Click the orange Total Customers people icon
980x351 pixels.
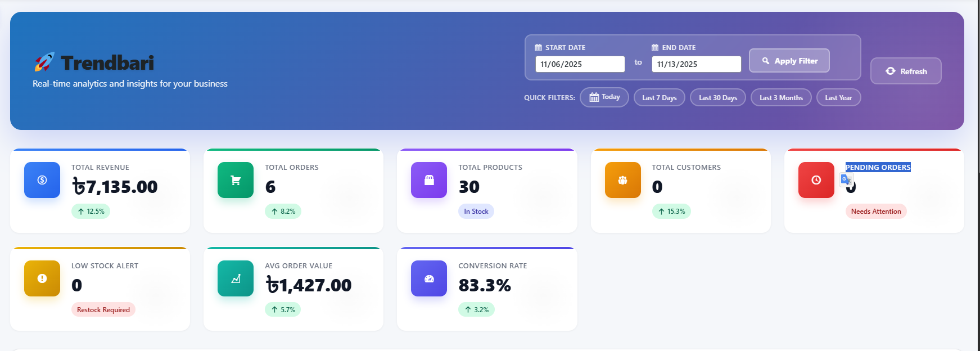coord(622,180)
